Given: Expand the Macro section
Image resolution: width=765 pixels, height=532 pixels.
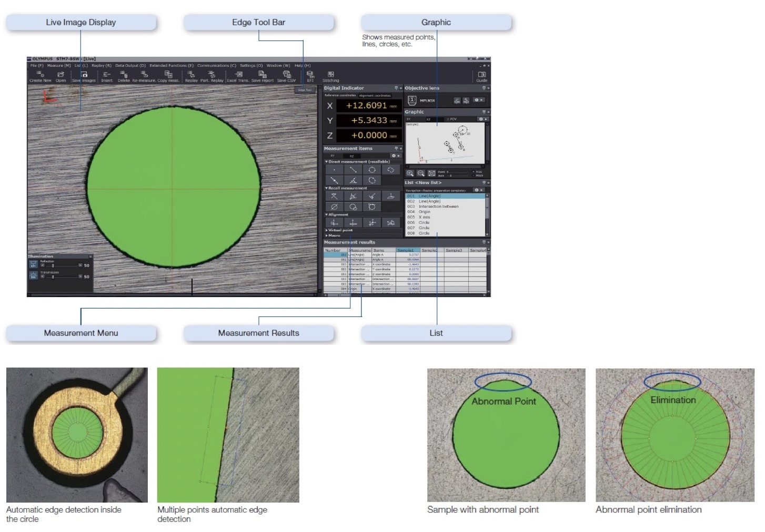Looking at the screenshot, I should [326, 236].
